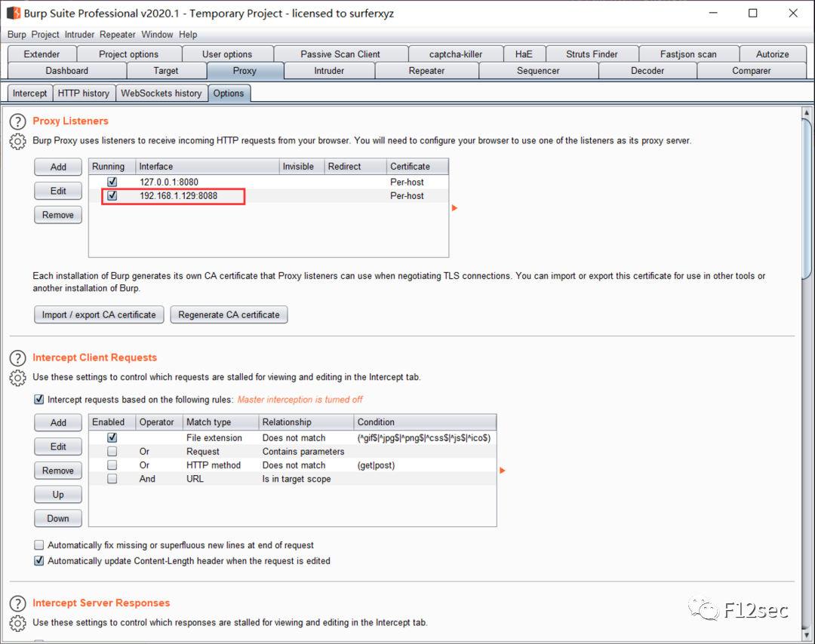Viewport: 815px width, 644px height.
Task: Check Automatically fix missing new lines option
Action: tap(39, 544)
